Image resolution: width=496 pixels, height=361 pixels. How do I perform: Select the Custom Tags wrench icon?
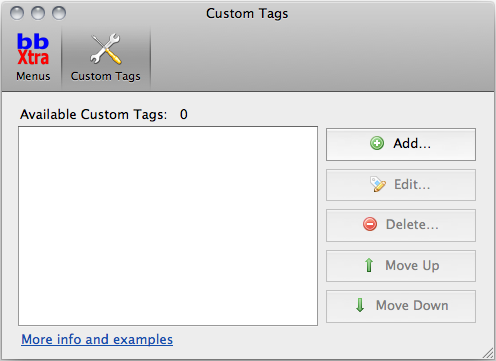106,49
